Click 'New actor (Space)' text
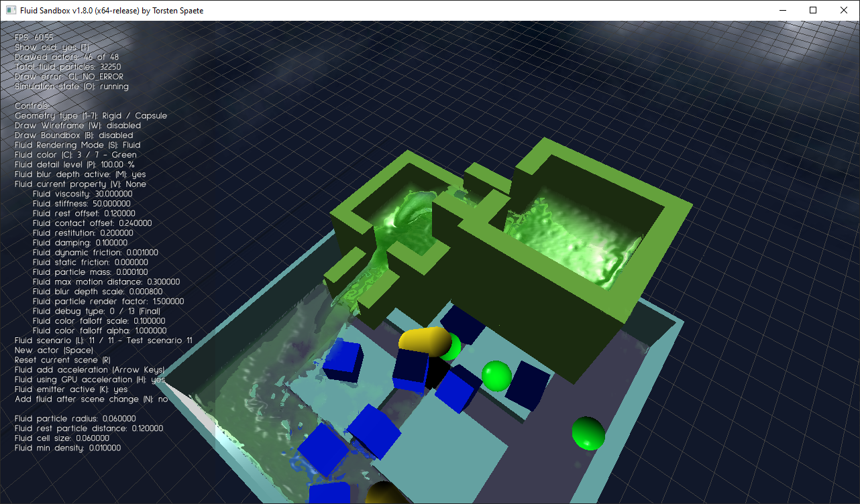Screen dimensions: 860x504 (54, 351)
